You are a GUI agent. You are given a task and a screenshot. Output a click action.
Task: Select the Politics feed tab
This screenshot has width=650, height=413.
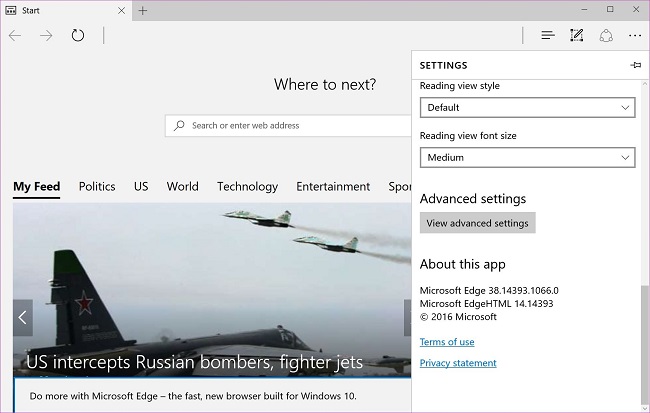pyautogui.click(x=97, y=186)
